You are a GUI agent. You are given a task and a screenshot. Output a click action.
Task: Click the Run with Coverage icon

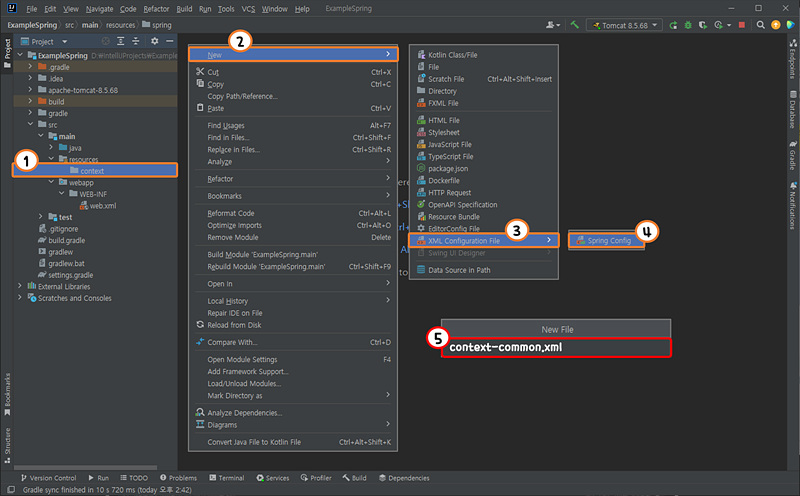point(703,25)
